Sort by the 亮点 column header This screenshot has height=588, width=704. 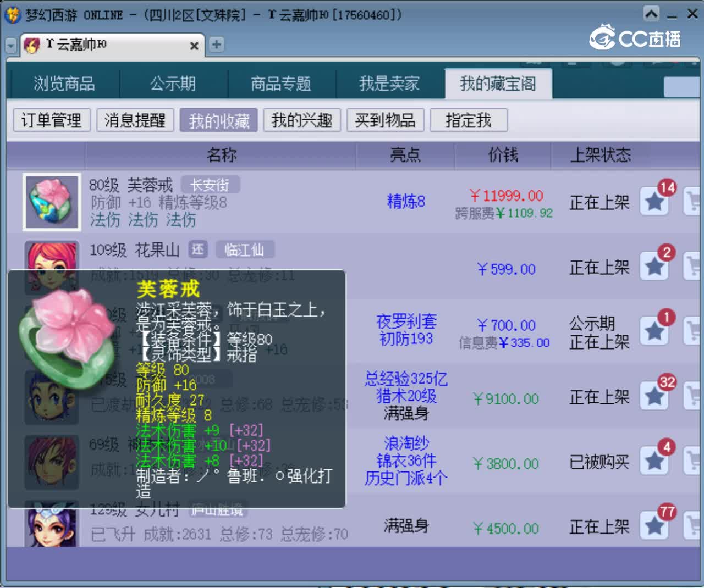pyautogui.click(x=405, y=155)
